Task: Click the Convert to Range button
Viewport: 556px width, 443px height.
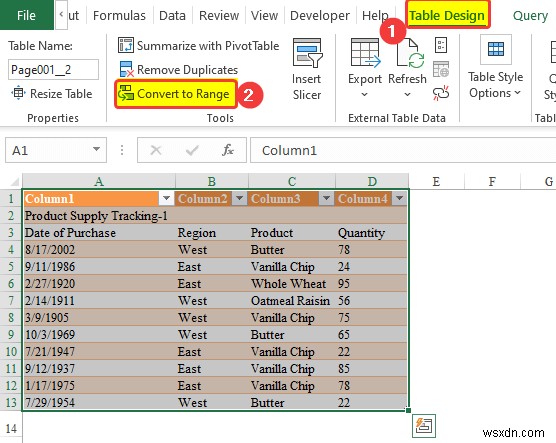Action: pos(176,94)
